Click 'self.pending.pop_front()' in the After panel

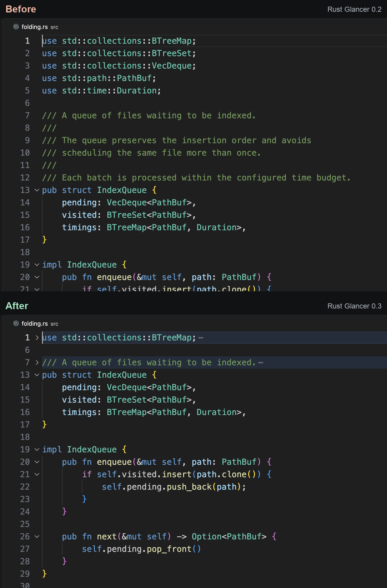click(x=141, y=549)
